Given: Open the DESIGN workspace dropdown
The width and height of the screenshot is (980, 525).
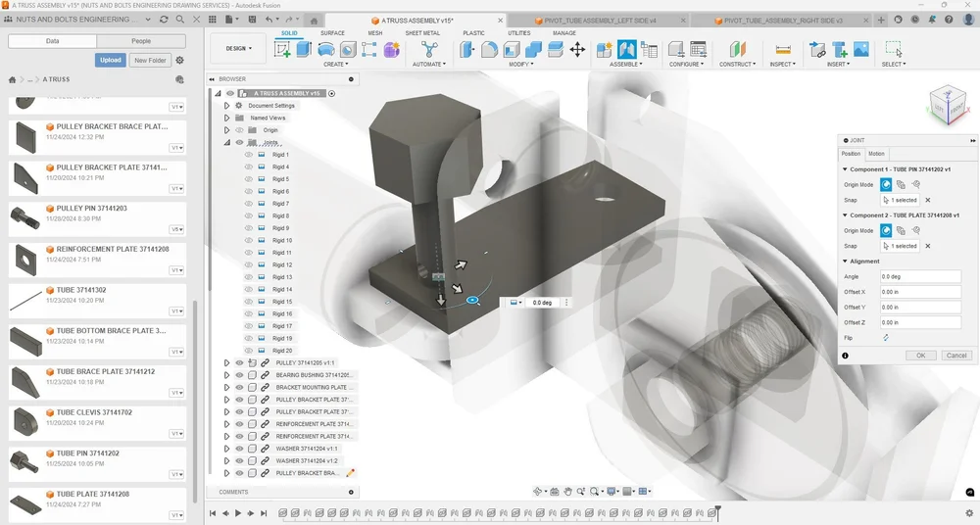Looking at the screenshot, I should 239,48.
